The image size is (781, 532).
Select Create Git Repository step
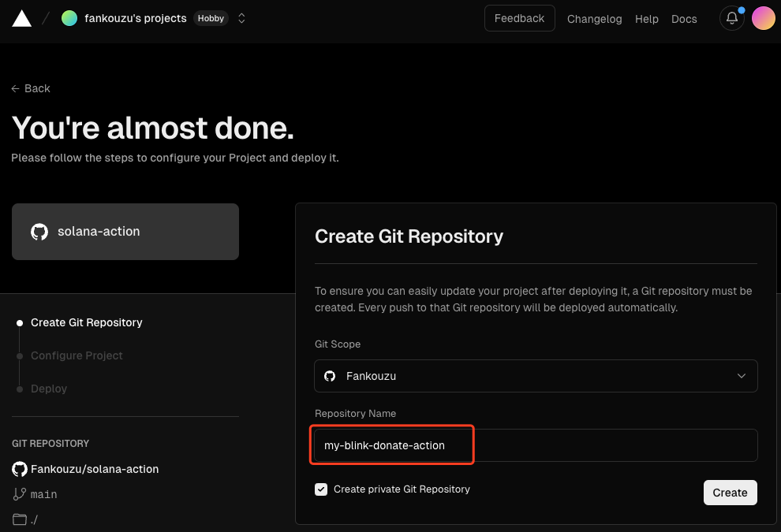86,322
